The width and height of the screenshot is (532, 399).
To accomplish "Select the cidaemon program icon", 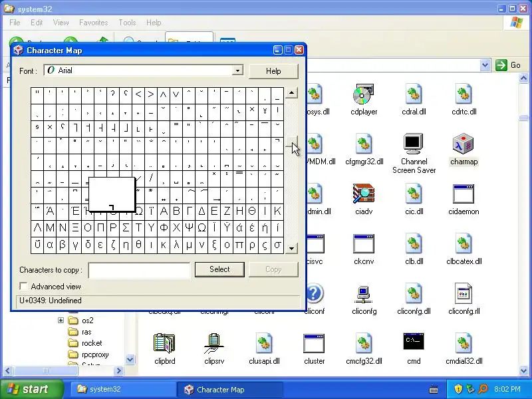I will click(x=464, y=194).
